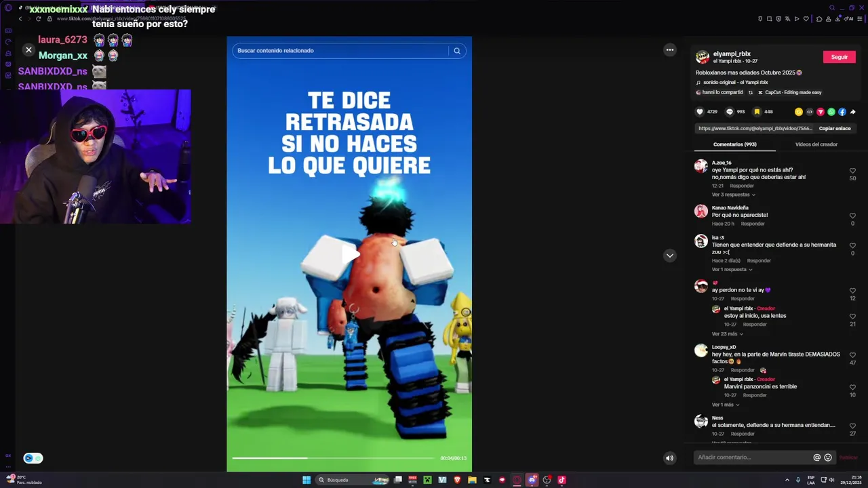The height and width of the screenshot is (488, 868).
Task: Switch to Videos del creador tab
Action: (816, 144)
